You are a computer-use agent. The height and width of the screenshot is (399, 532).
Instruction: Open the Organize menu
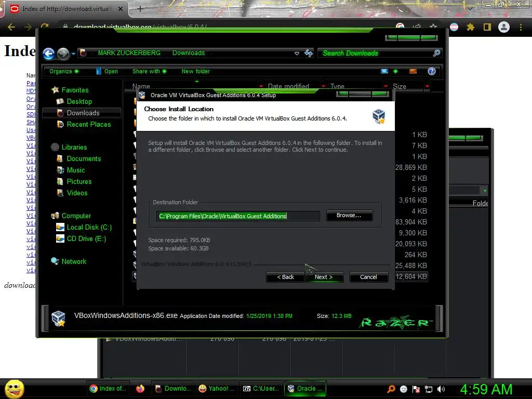pyautogui.click(x=64, y=71)
